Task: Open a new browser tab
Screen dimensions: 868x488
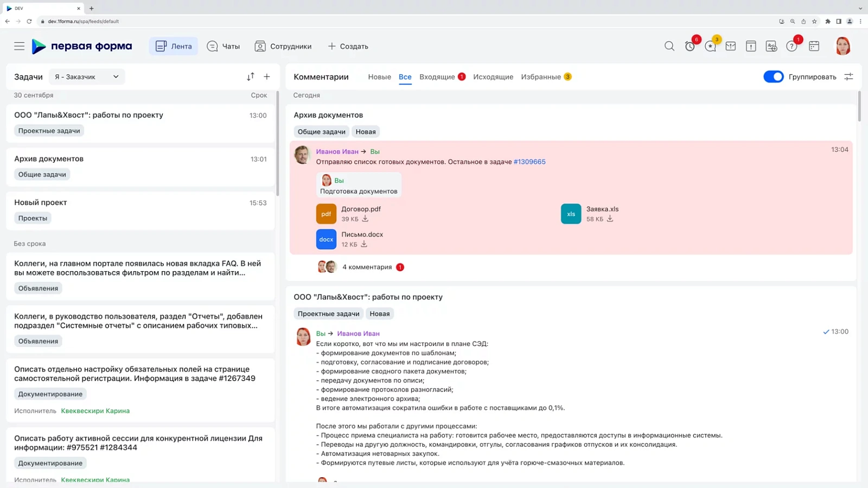Action: click(91, 8)
